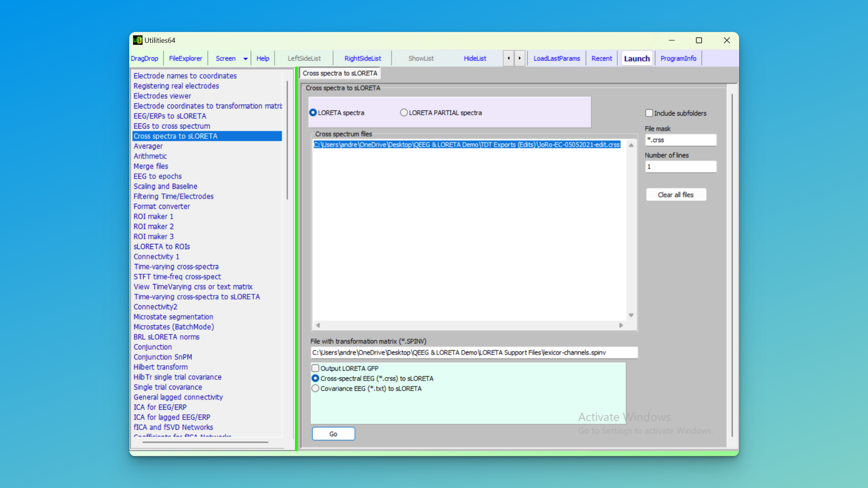Image resolution: width=868 pixels, height=488 pixels.
Task: Open the Screen dropdown arrow
Action: (245, 59)
